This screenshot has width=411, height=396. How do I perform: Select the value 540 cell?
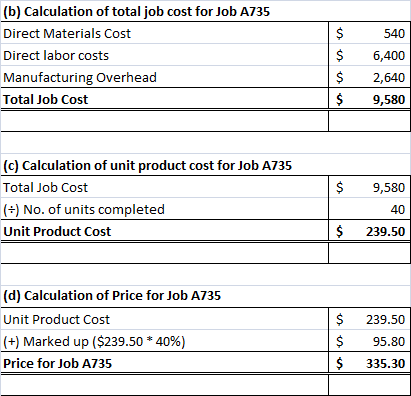click(369, 33)
